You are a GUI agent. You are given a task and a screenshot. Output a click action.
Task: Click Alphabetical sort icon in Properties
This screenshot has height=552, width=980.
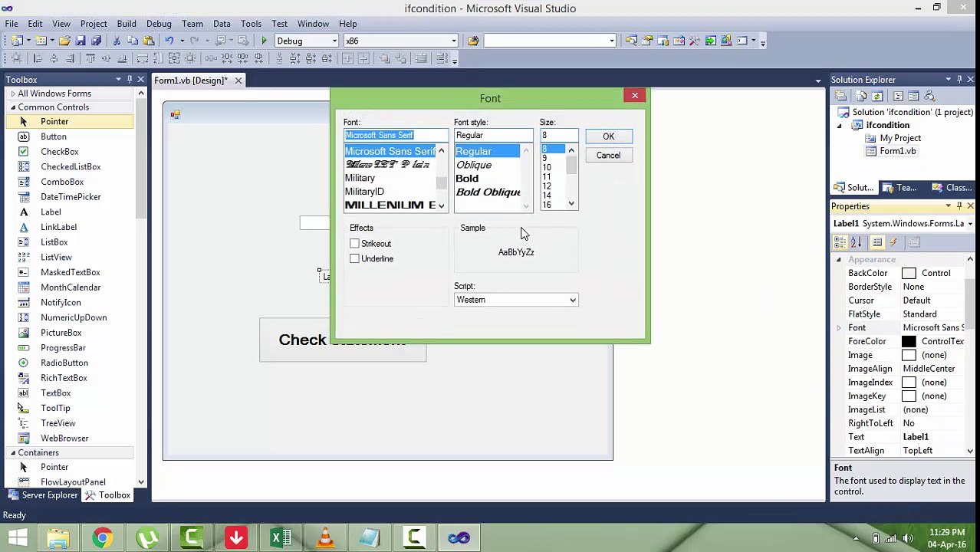[x=857, y=242]
